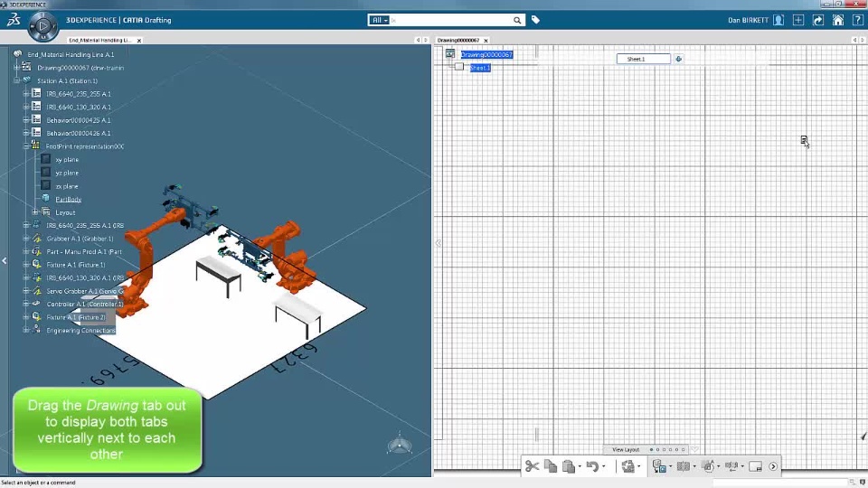Switch to Drawing00000067 tab
Screen dimensions: 868x488
(x=458, y=40)
